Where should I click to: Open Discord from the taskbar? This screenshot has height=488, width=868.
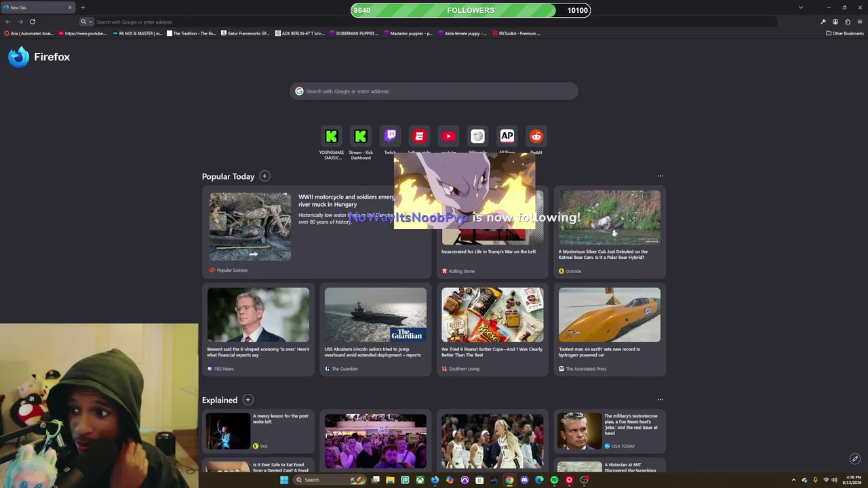tap(524, 480)
